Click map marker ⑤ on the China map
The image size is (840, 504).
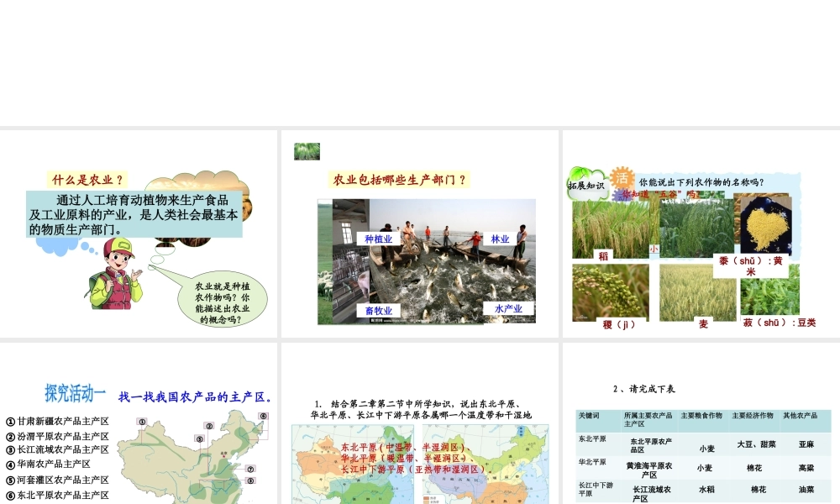tap(200, 439)
